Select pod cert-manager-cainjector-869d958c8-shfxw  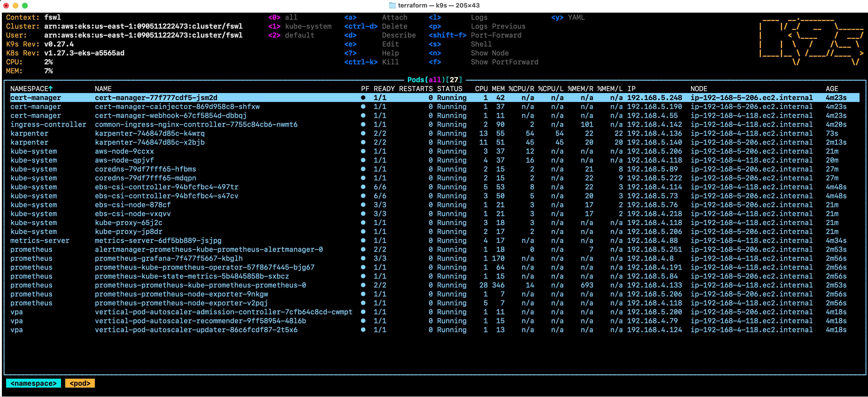[x=435, y=107]
